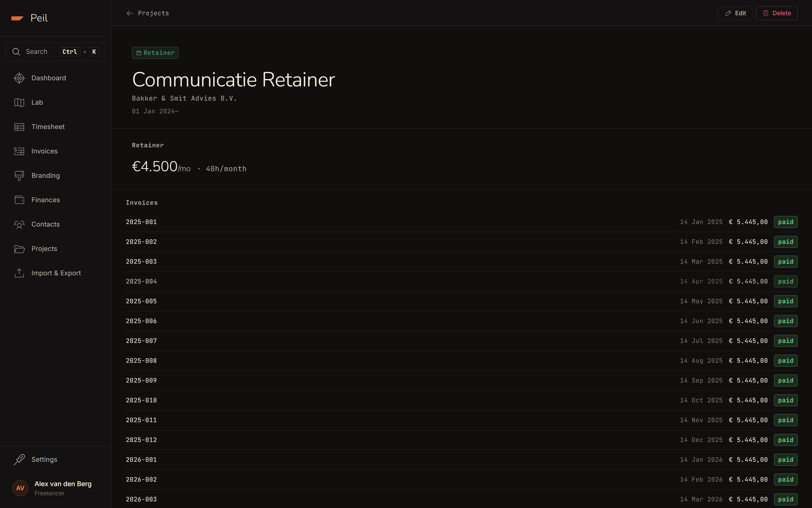This screenshot has width=812, height=508.
Task: Click Bakker & Smit Advies B.V. client name
Action: pyautogui.click(x=184, y=99)
